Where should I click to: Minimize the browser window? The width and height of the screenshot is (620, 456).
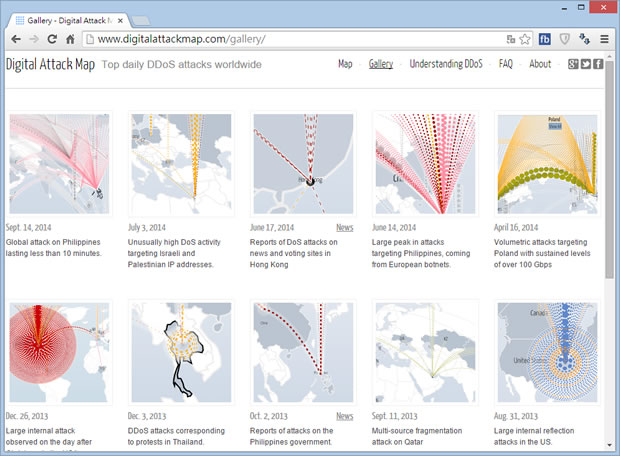coord(564,7)
